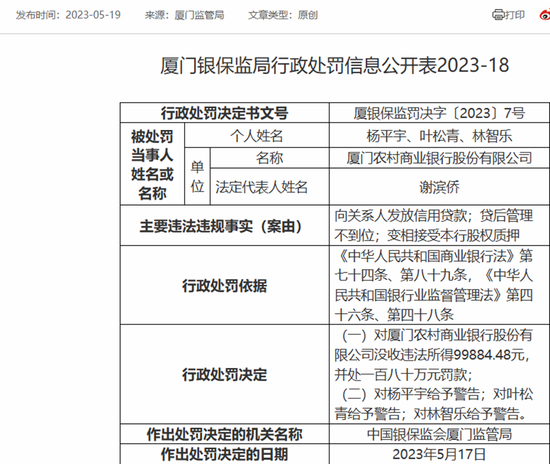
Task: Select violation facts text 向关系人发放信用贷款
Action: coord(400,216)
